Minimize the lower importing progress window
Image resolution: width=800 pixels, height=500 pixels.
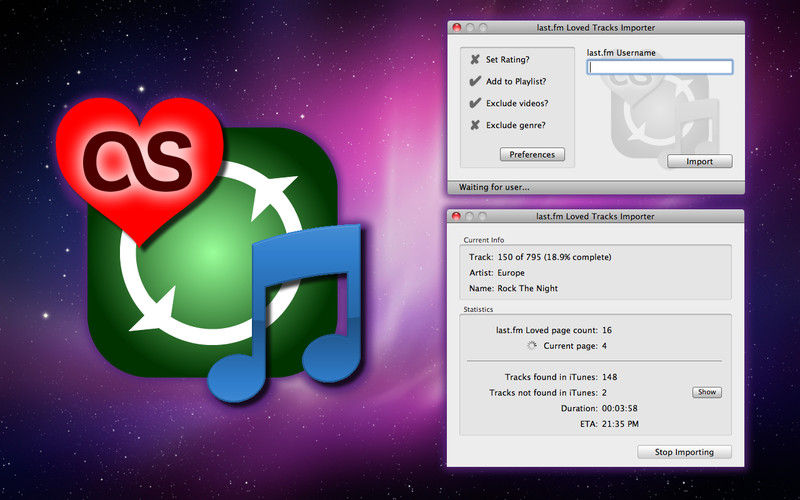pyautogui.click(x=469, y=216)
